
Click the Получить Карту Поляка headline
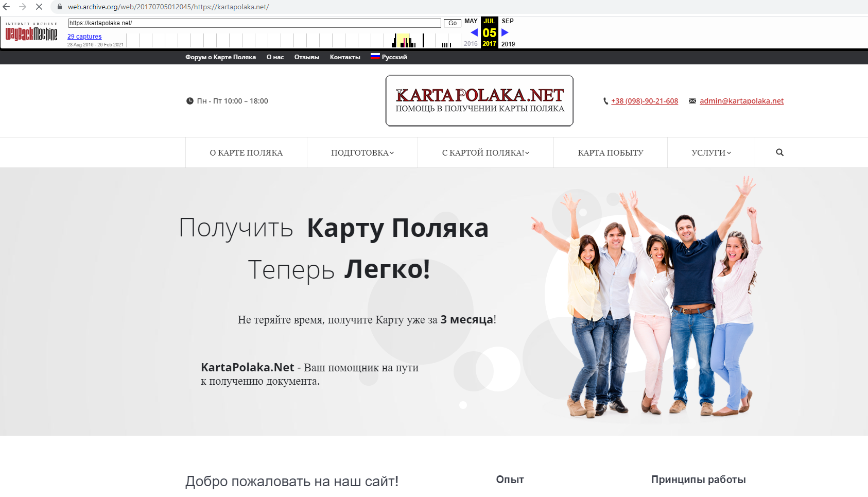coord(334,228)
